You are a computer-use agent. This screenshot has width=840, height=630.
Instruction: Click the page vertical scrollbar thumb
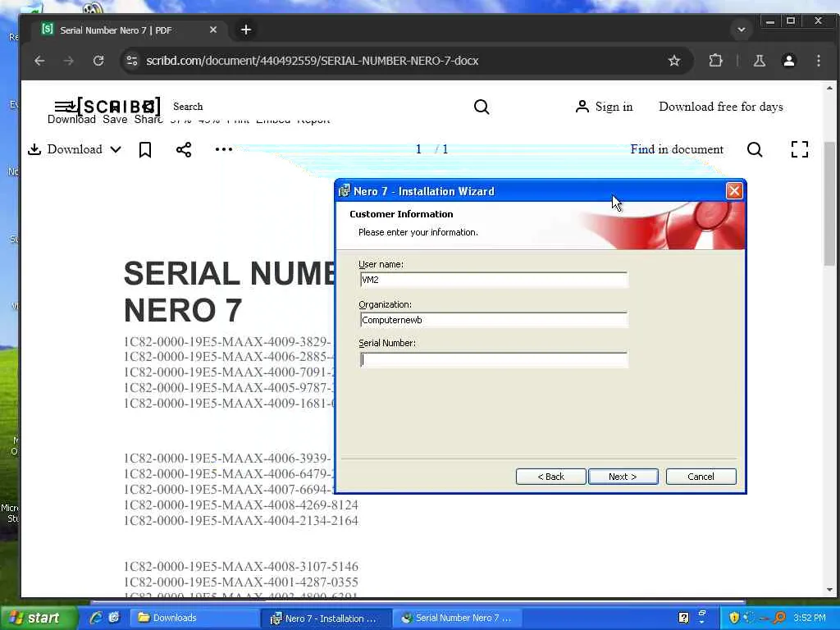coord(830,203)
